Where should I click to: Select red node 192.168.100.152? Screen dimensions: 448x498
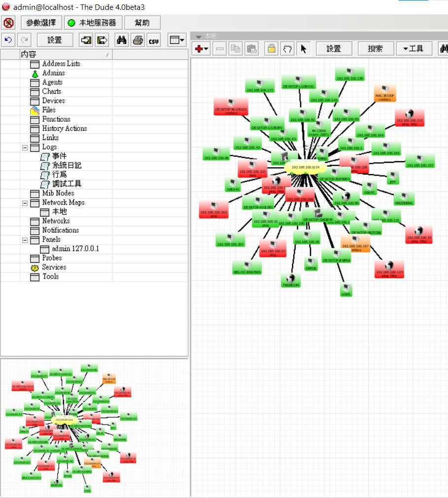point(409,118)
